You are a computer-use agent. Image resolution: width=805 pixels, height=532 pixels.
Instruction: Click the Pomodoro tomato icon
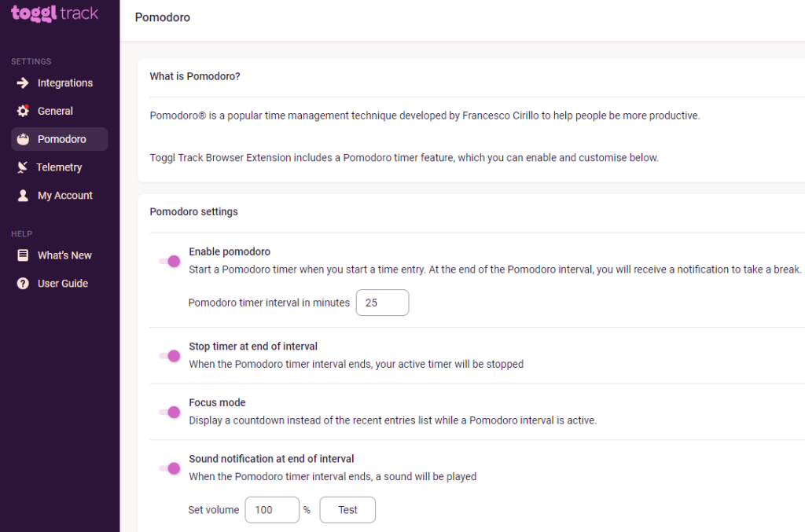point(23,139)
